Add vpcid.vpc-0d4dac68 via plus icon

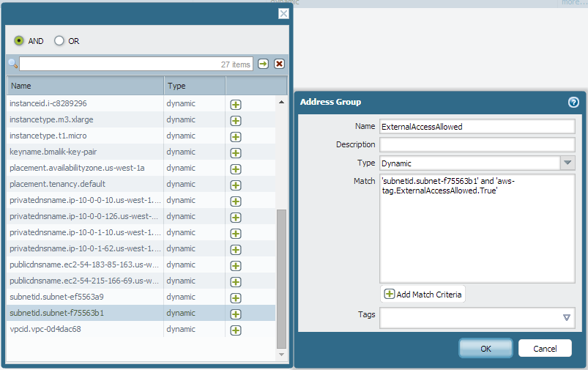tap(236, 330)
